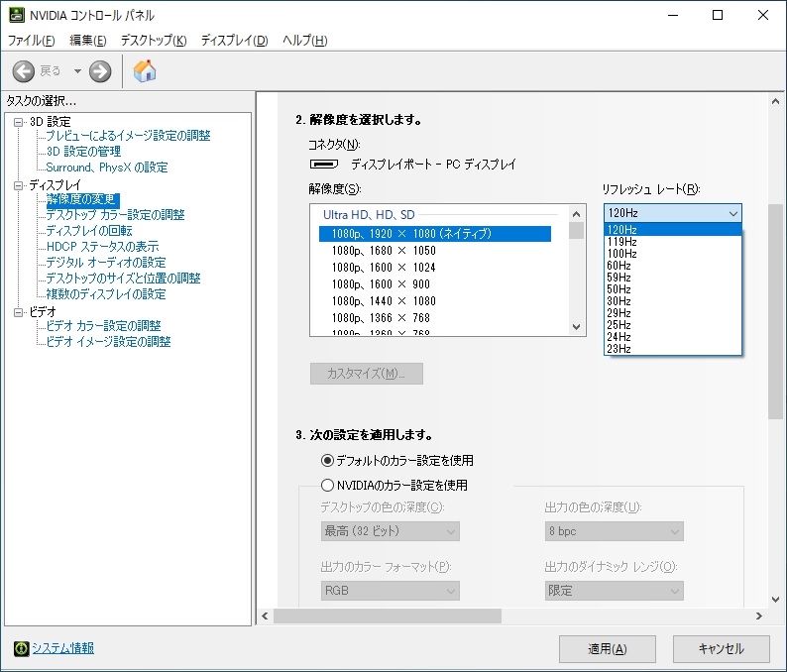This screenshot has height=672, width=787.
Task: Open デスクトップ(K) menu
Action: coord(154,41)
